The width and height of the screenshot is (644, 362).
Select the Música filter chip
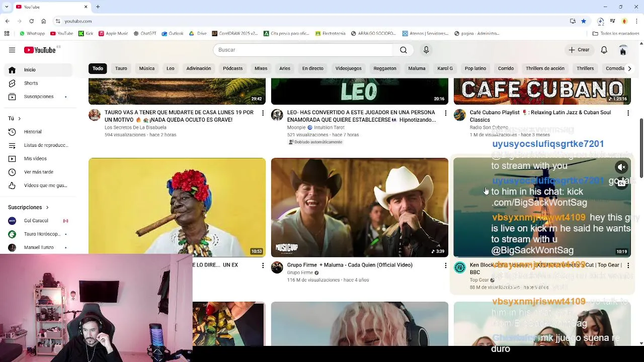point(146,68)
